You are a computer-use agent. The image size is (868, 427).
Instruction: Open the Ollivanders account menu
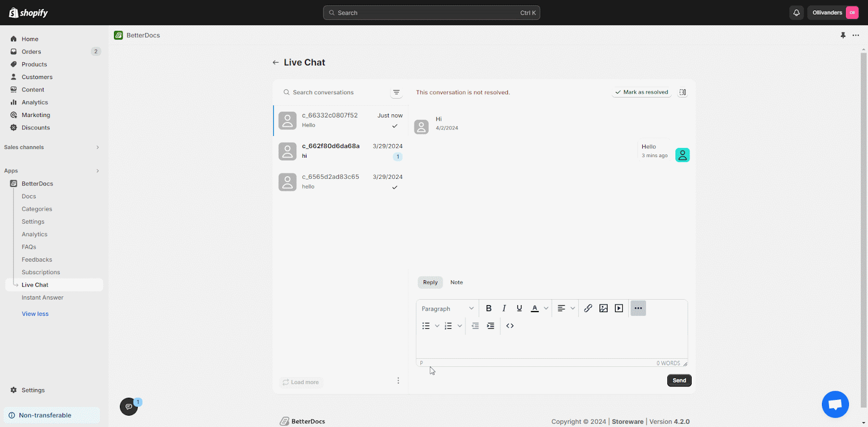[x=834, y=12]
